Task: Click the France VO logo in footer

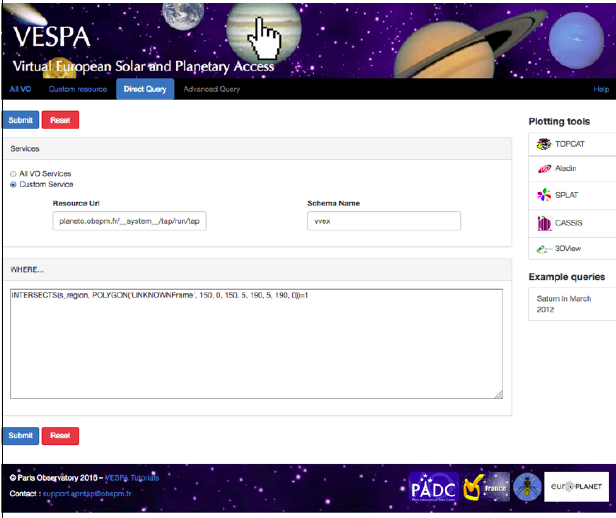Action: (486, 487)
